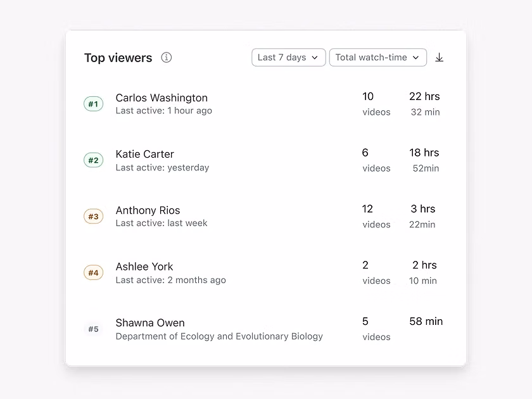This screenshot has width=532, height=399.
Task: Click the #2 rank badge
Action: pyautogui.click(x=93, y=160)
